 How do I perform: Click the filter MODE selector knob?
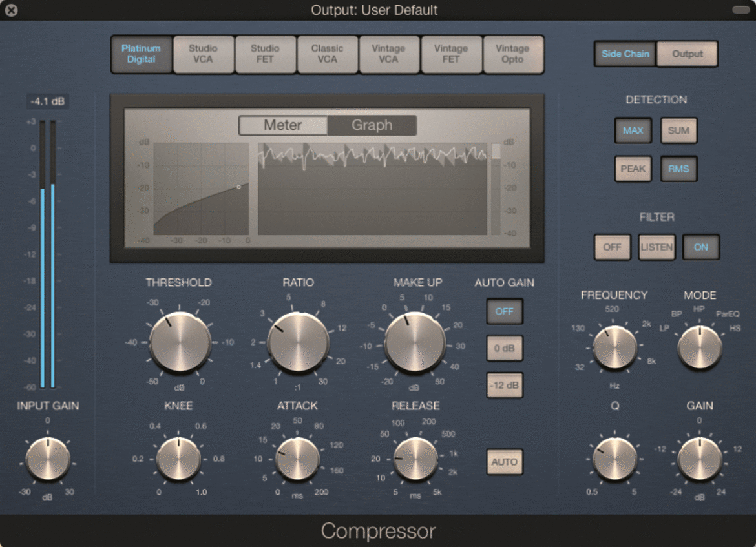700,347
